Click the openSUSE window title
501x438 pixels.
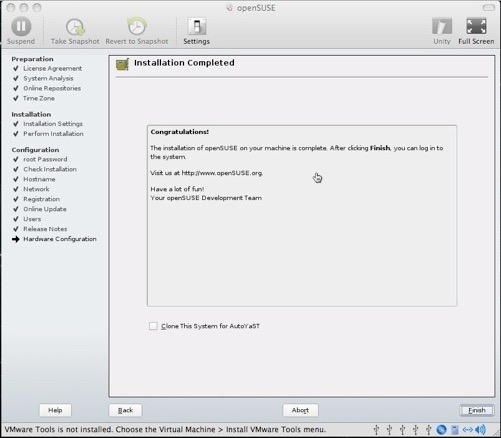click(x=256, y=8)
